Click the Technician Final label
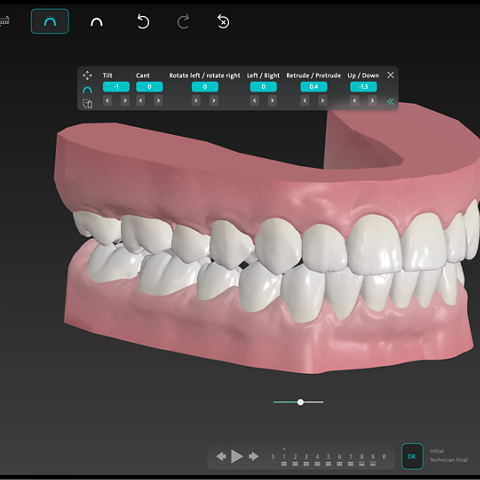Screen dimensions: 480x480 (449, 460)
